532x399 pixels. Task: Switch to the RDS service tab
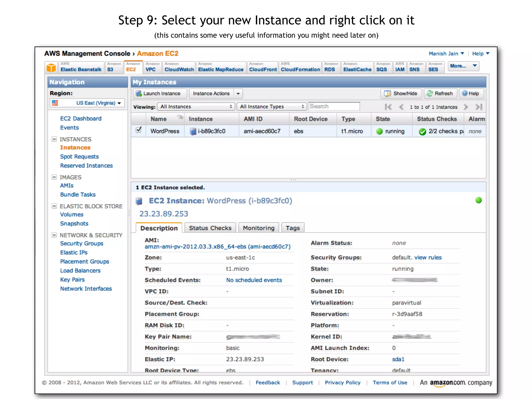[331, 68]
